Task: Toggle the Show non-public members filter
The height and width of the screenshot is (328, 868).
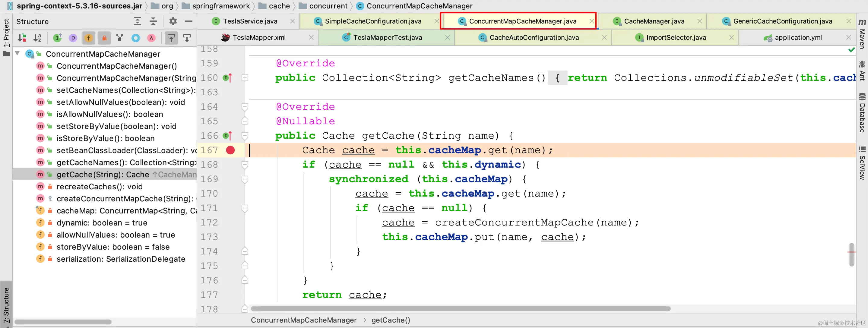Action: coord(104,38)
